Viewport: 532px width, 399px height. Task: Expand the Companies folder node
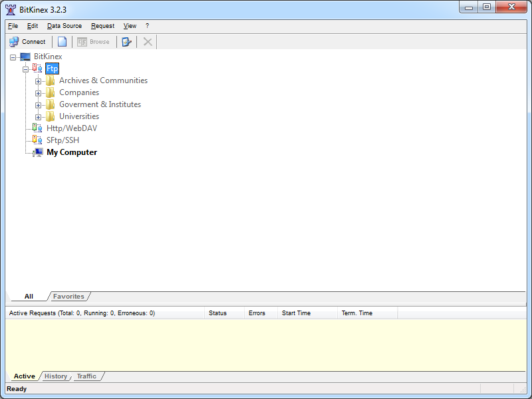pos(38,93)
